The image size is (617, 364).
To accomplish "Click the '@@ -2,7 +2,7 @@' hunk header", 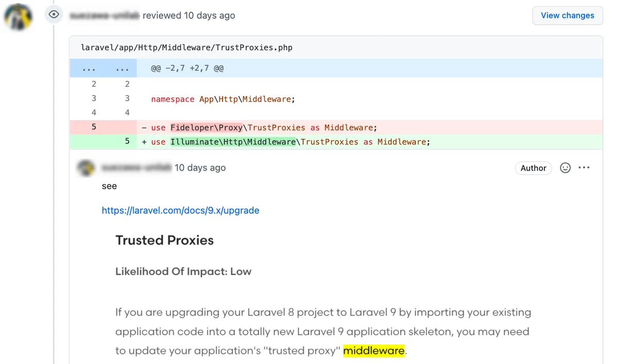I will [x=187, y=68].
